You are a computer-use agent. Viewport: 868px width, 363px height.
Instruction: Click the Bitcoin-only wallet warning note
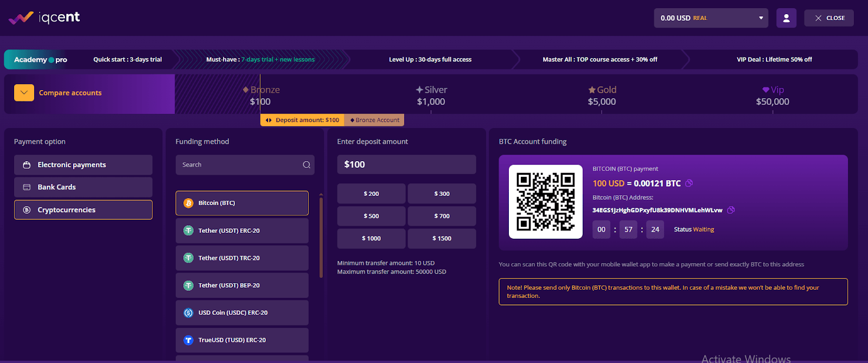(673, 292)
